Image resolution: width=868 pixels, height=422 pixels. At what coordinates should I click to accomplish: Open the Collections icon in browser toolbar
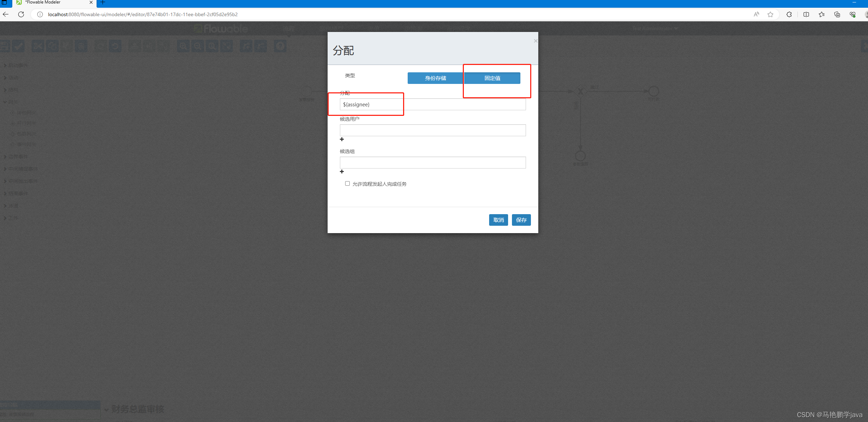[837, 14]
